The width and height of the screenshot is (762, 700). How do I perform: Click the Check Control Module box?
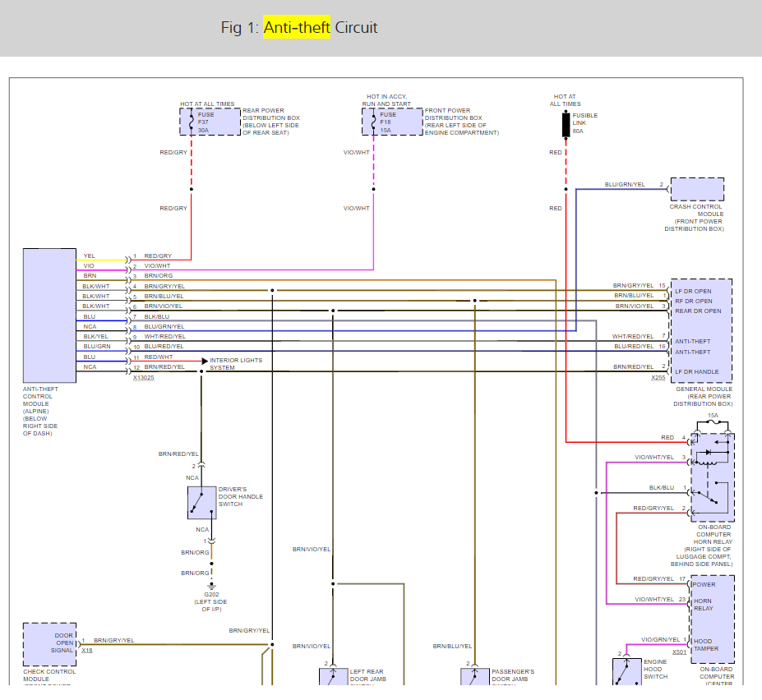[49, 644]
